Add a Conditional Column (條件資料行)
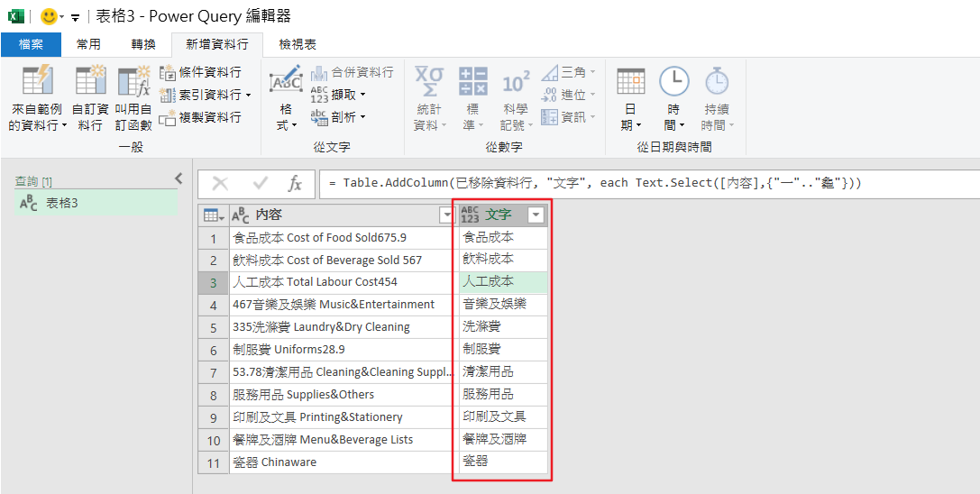 coord(201,72)
